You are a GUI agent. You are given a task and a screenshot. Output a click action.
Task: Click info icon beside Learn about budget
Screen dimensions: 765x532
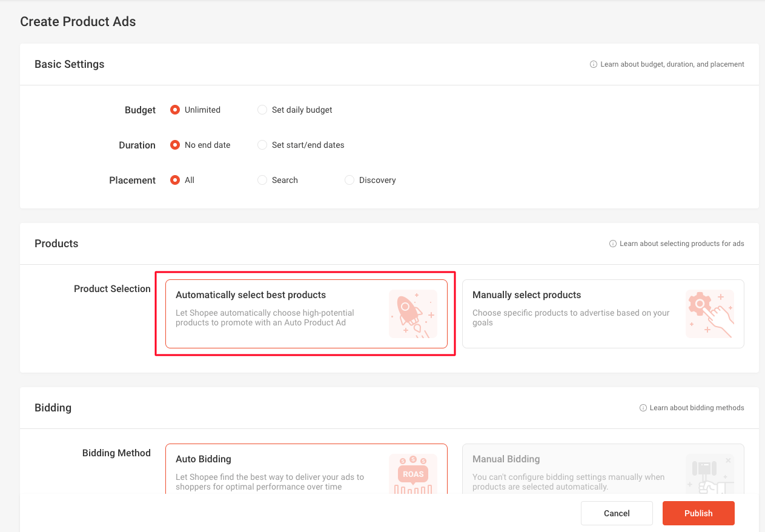point(594,64)
